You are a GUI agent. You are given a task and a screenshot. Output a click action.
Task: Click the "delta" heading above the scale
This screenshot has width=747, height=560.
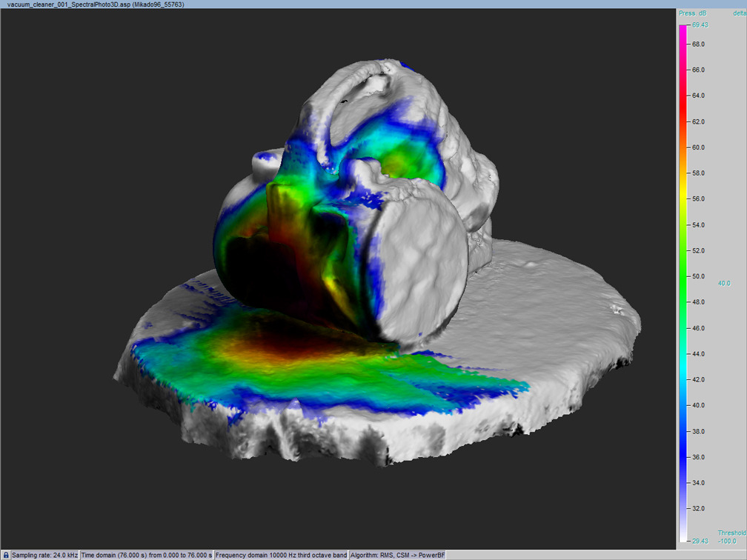pyautogui.click(x=740, y=13)
